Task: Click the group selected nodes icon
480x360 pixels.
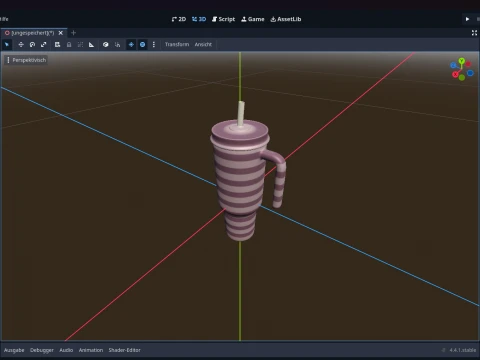Action: (x=80, y=44)
